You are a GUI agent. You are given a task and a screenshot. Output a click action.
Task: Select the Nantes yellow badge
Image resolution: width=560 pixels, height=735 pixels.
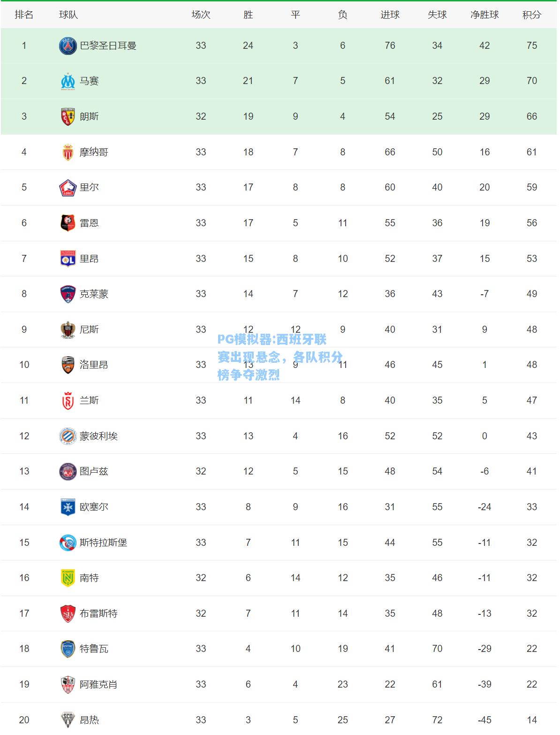[68, 578]
